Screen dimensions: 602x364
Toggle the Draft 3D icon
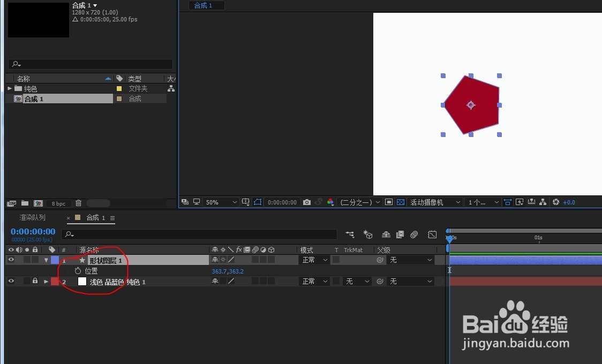pos(368,234)
